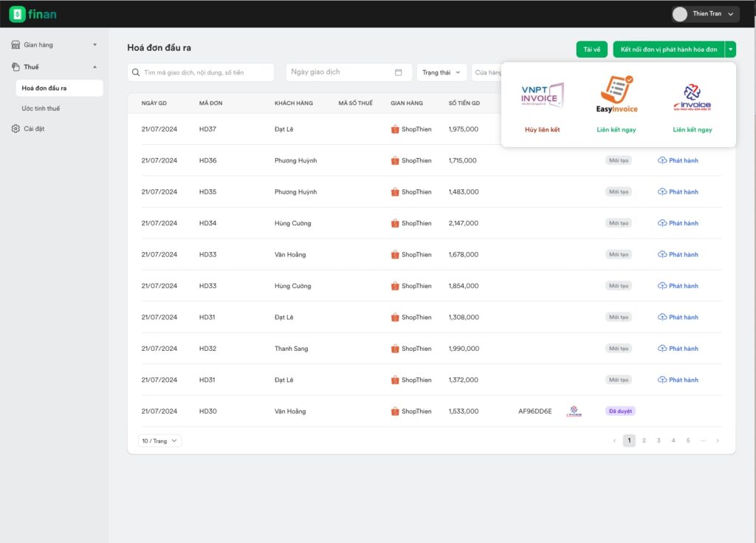Click the finan logo icon

pyautogui.click(x=18, y=14)
